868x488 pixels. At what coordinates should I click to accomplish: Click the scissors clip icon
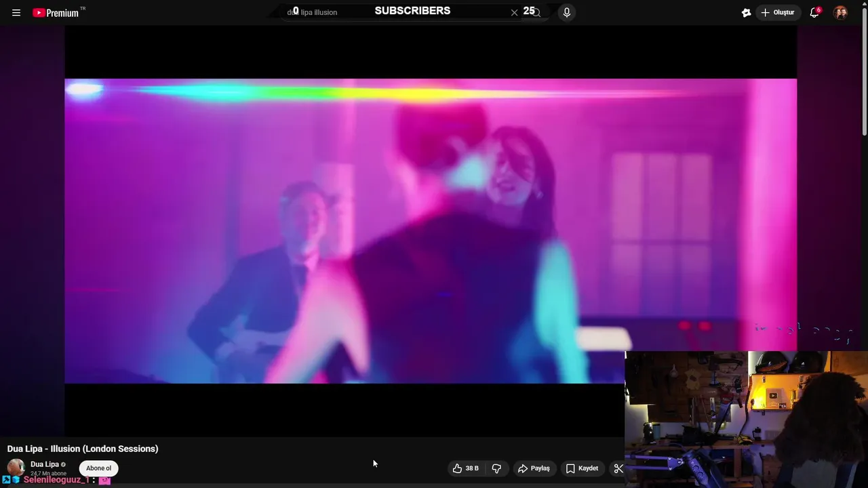click(618, 468)
